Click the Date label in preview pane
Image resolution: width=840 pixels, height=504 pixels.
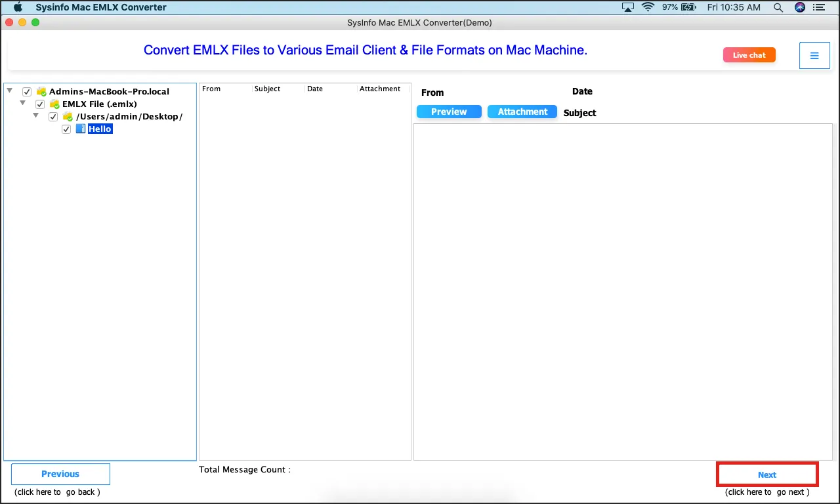582,91
